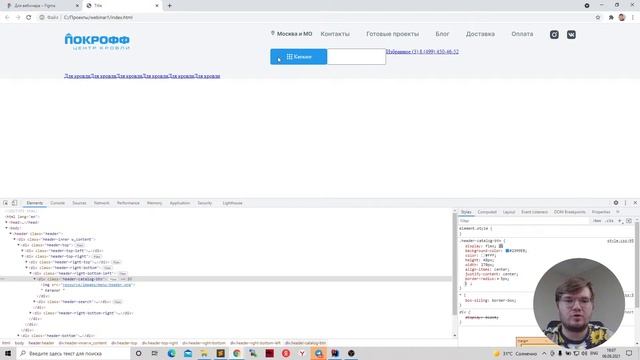Viewport: 640px width, 360px height.
Task: Show more Styles pane tabs chevron
Action: 618,212
